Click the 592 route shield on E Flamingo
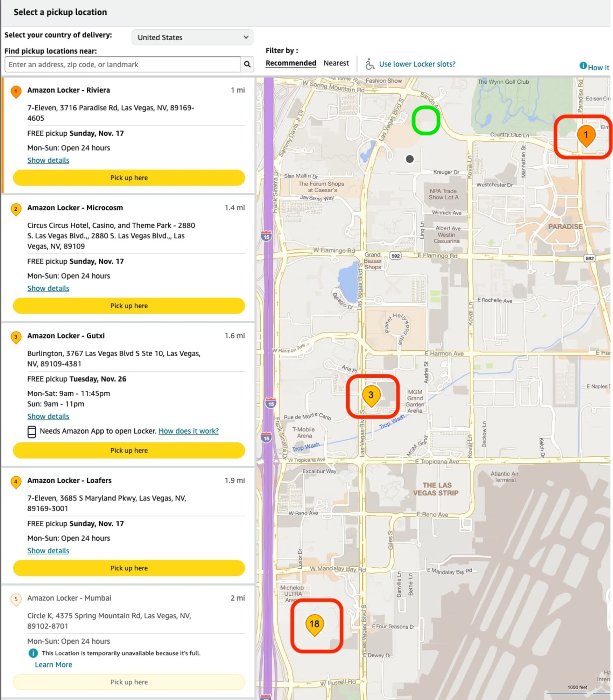The height and width of the screenshot is (700, 613). click(395, 256)
